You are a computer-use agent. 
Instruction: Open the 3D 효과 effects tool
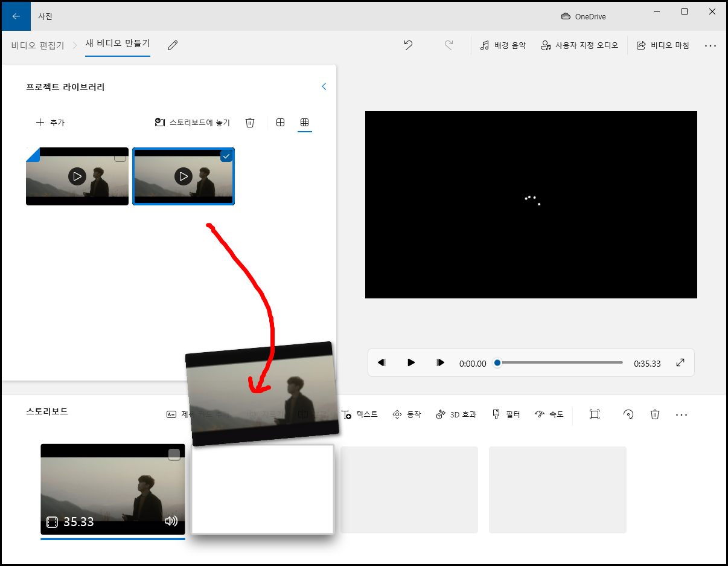click(456, 414)
